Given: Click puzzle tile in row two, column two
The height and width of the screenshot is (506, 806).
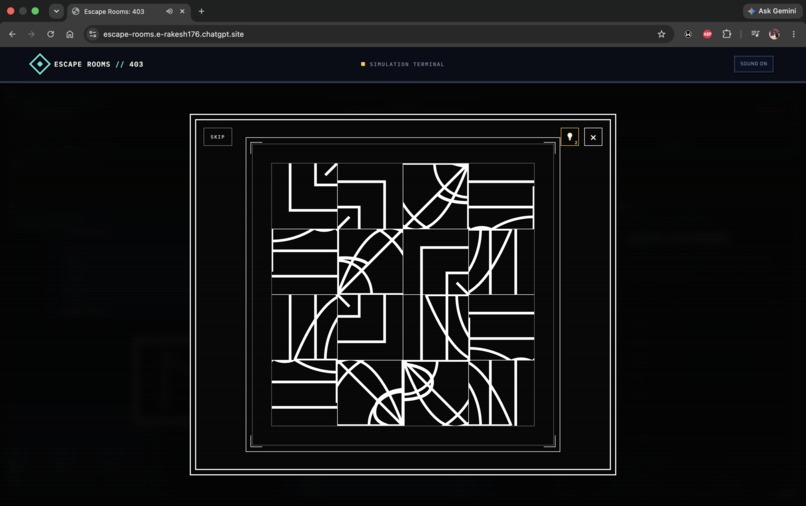Looking at the screenshot, I should tap(370, 262).
